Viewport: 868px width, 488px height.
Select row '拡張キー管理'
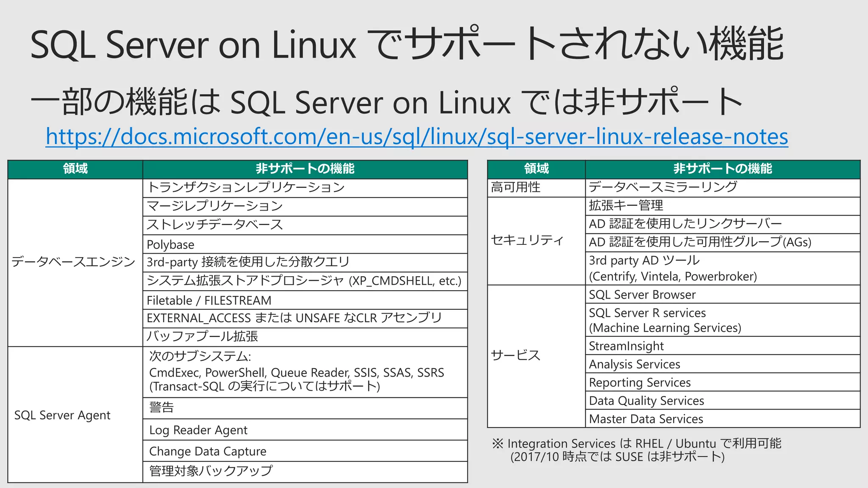tap(723, 206)
